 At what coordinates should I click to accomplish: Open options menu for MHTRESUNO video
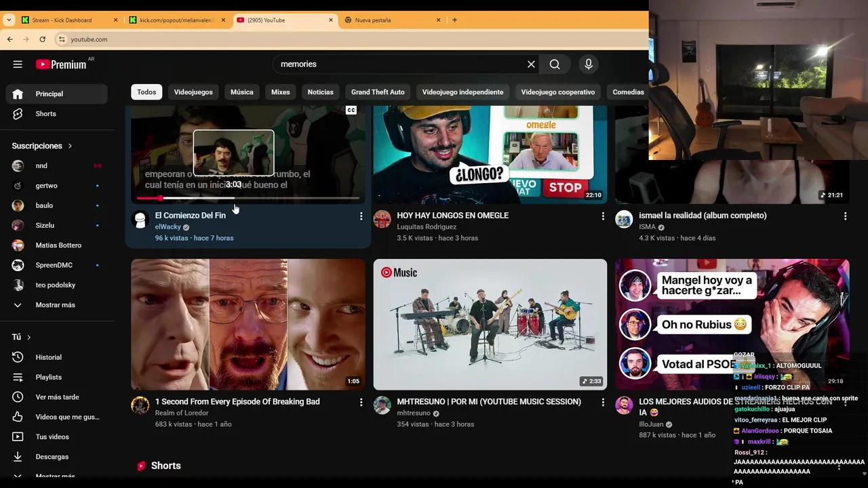click(x=603, y=403)
